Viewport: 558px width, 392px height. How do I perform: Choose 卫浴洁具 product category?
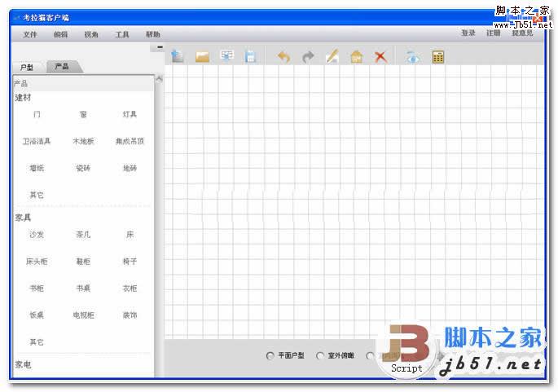pos(37,141)
